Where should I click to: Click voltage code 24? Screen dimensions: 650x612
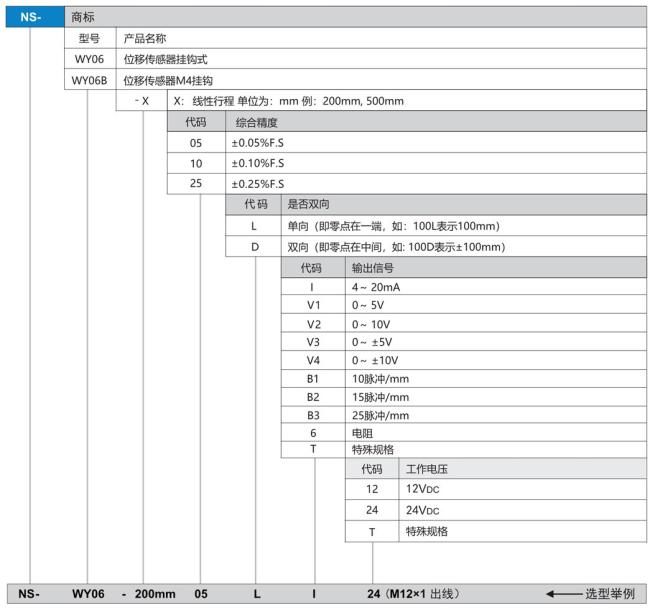pos(372,510)
